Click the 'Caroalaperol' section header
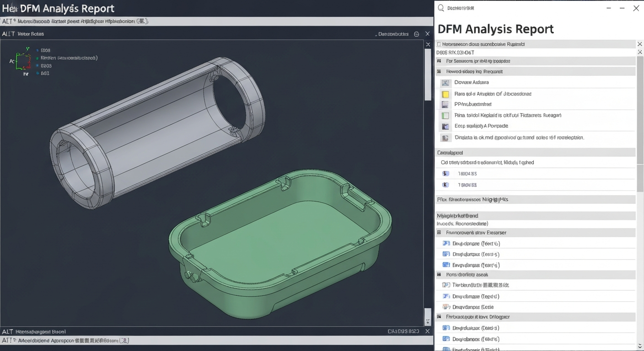 coord(451,153)
